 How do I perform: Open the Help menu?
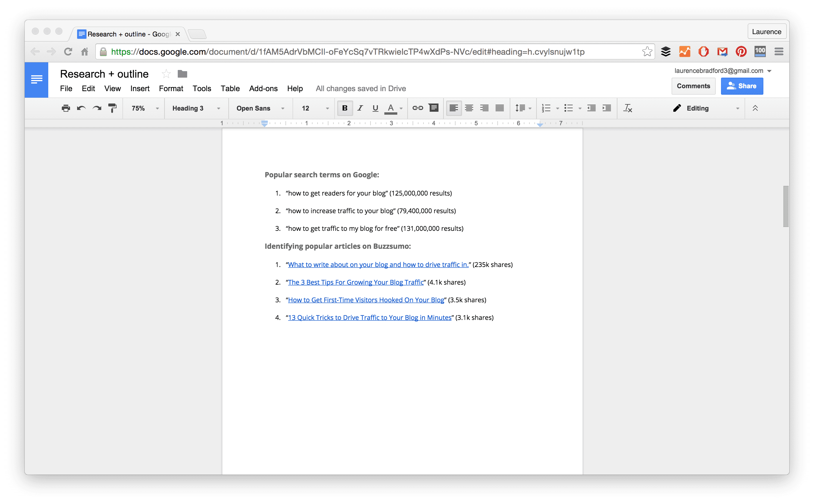295,88
